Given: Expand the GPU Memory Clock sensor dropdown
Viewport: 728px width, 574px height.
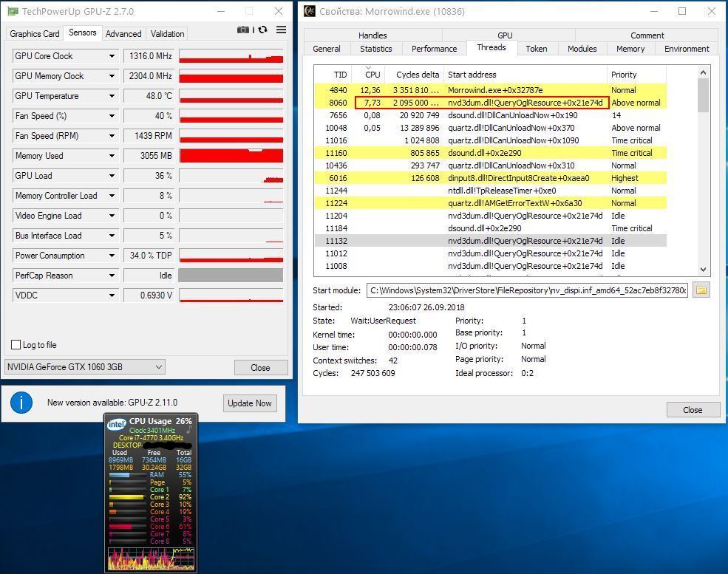Looking at the screenshot, I should tap(112, 76).
